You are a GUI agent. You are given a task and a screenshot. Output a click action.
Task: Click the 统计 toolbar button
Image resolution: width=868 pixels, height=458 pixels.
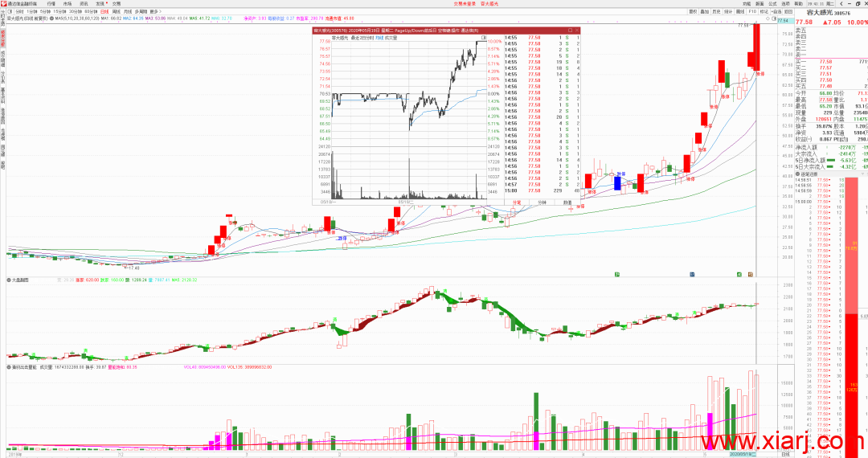pyautogui.click(x=728, y=11)
